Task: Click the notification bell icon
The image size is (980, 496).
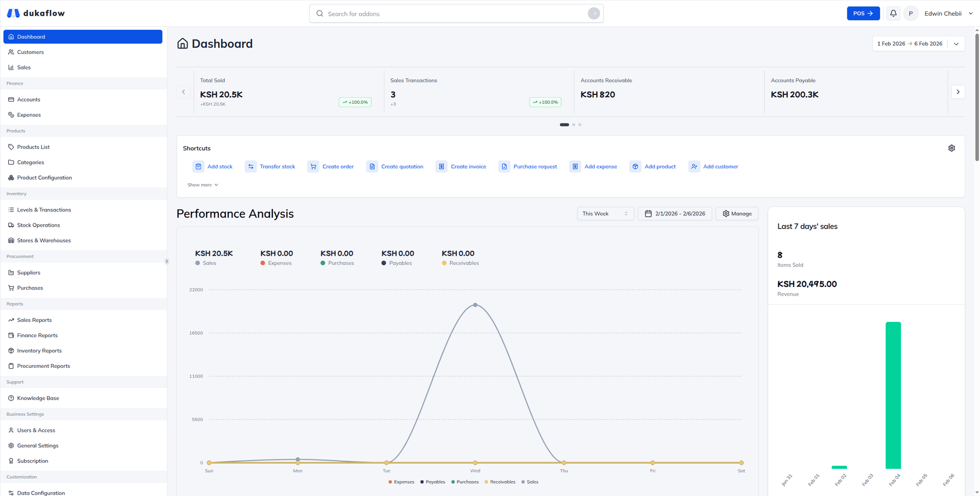Action: (893, 13)
